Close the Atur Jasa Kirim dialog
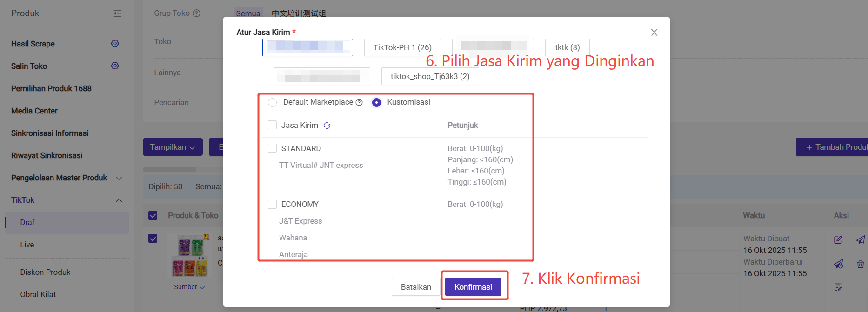The height and width of the screenshot is (312, 868). pyautogui.click(x=654, y=33)
